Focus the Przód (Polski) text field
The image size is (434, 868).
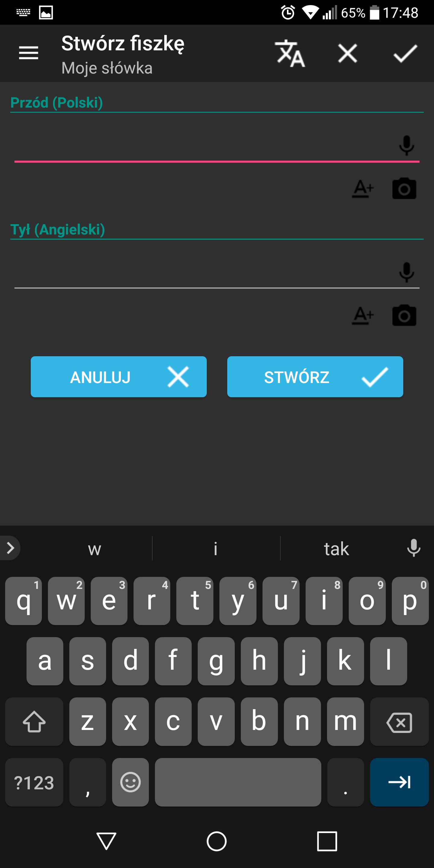(x=204, y=146)
